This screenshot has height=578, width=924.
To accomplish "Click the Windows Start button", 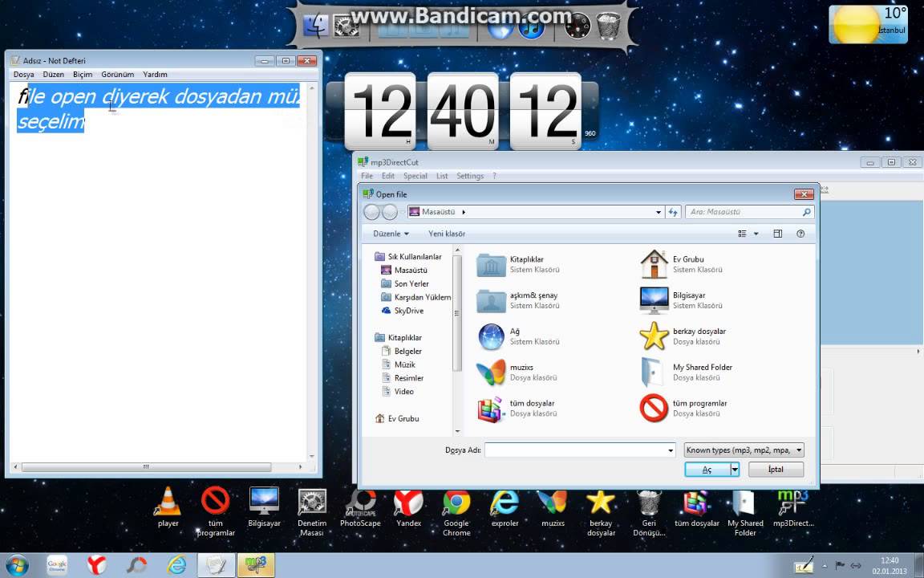I will click(17, 565).
